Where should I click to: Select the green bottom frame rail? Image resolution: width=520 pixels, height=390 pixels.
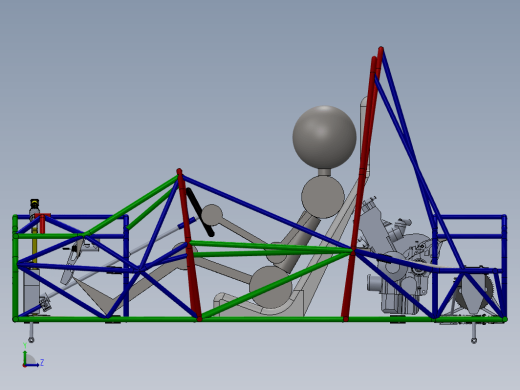pyautogui.click(x=260, y=319)
